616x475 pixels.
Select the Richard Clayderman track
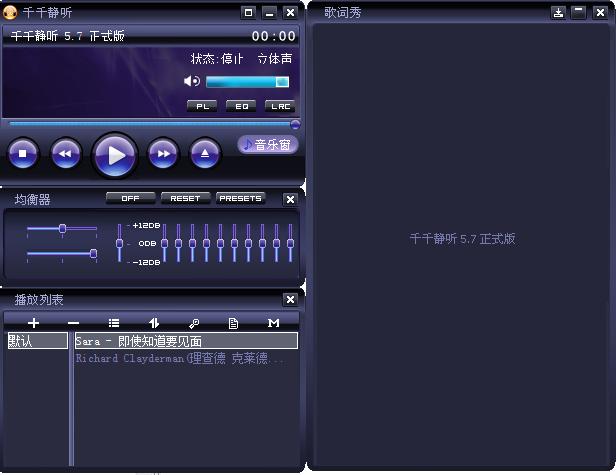(186, 358)
